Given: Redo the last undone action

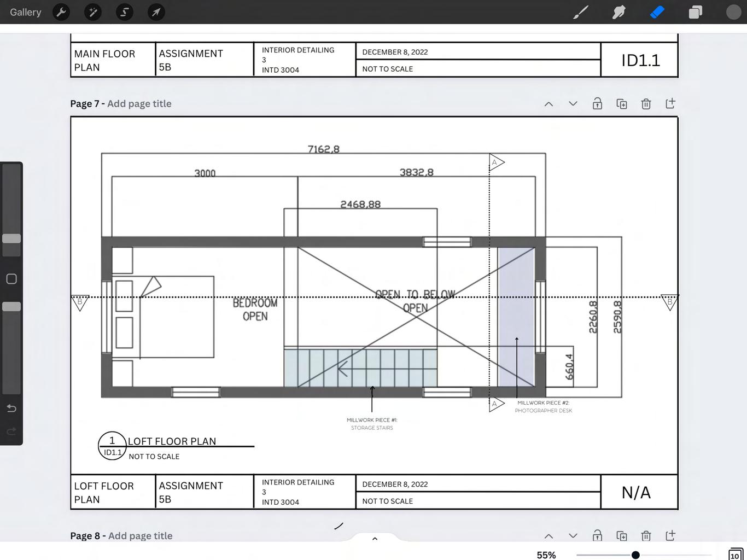Looking at the screenshot, I should tap(11, 431).
